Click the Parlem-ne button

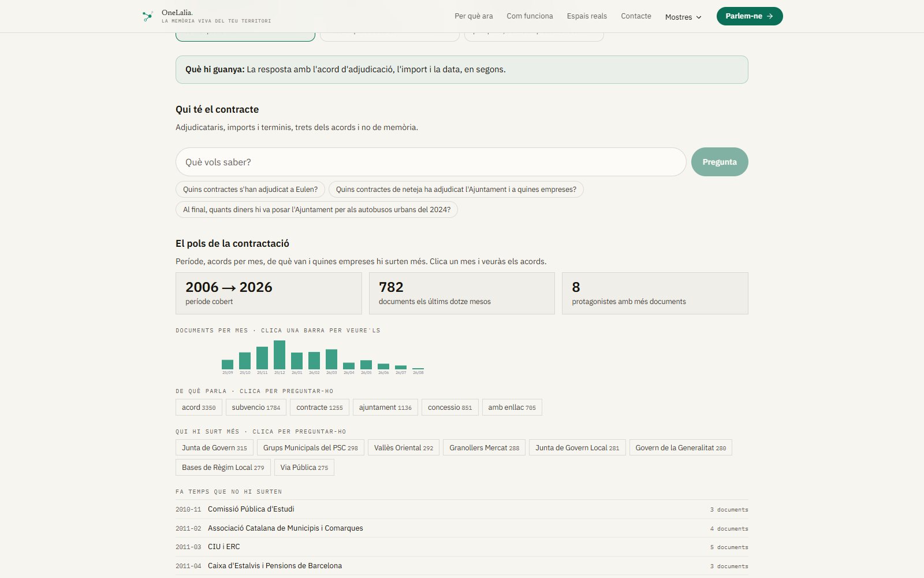(x=750, y=16)
